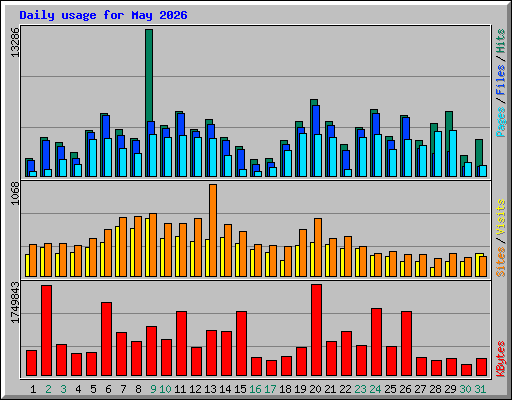Click the 1068 visits axis value

coord(15,193)
